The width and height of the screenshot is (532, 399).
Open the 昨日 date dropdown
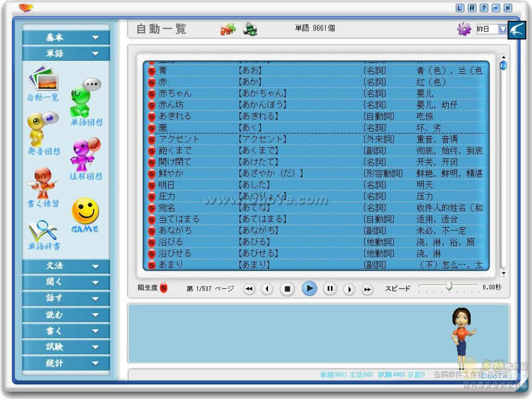click(502, 29)
